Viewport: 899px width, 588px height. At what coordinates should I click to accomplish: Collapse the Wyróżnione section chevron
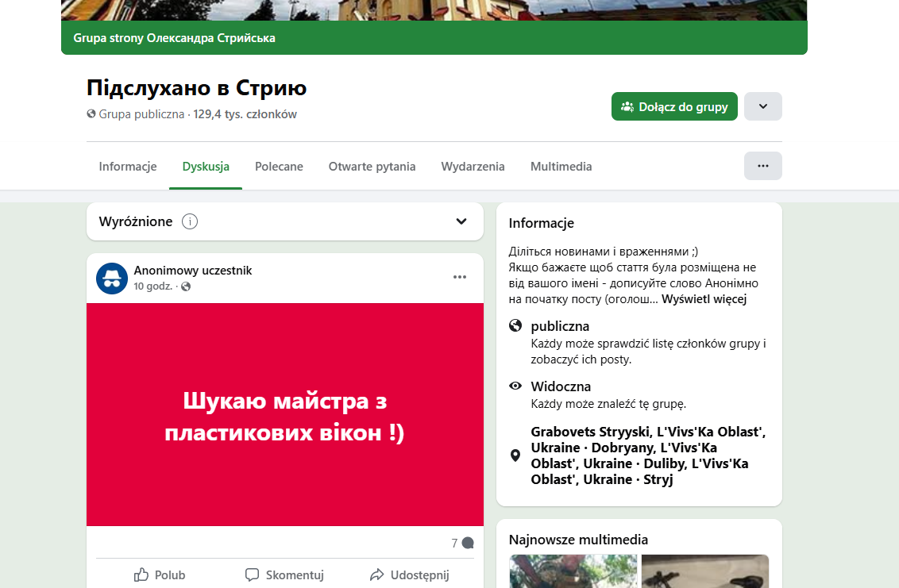click(x=461, y=221)
